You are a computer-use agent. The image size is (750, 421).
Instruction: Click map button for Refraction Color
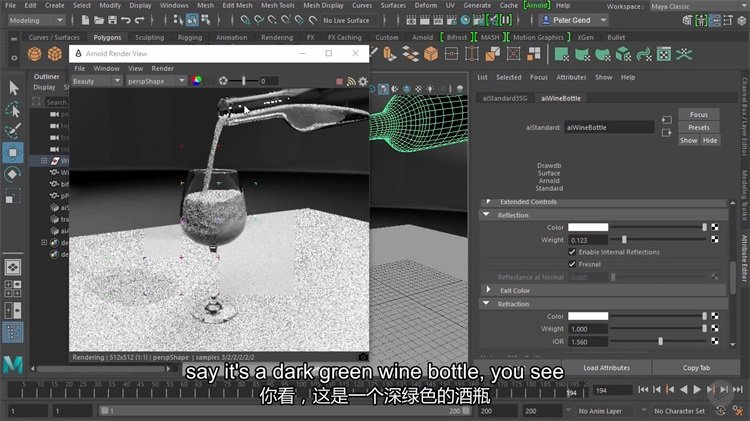[715, 316]
